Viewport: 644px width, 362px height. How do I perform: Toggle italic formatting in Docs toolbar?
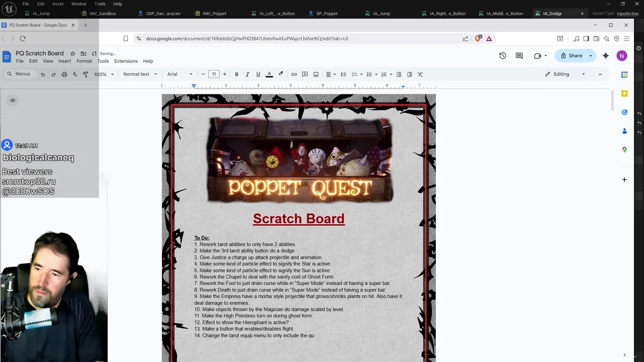coord(247,74)
